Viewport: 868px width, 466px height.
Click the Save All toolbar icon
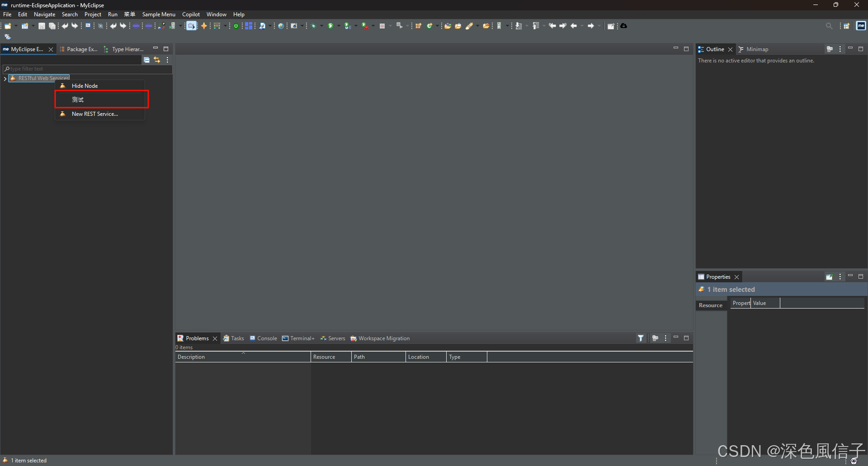[x=52, y=26]
